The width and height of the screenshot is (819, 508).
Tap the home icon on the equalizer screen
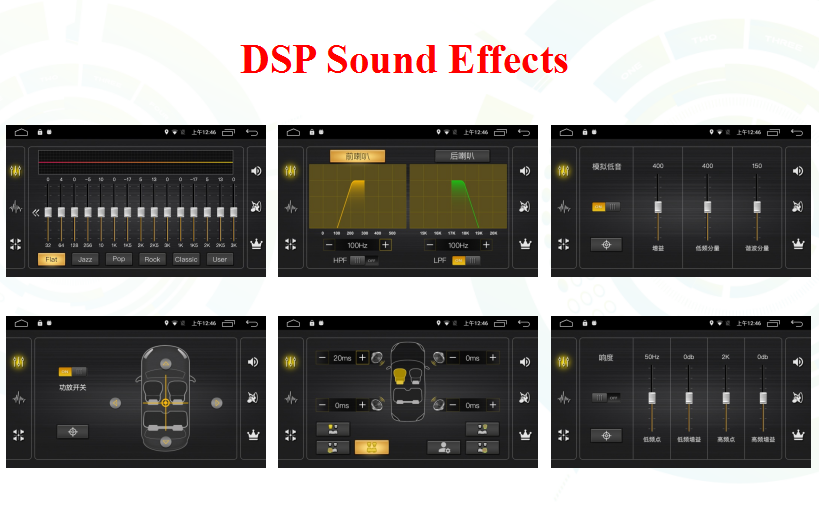click(21, 132)
